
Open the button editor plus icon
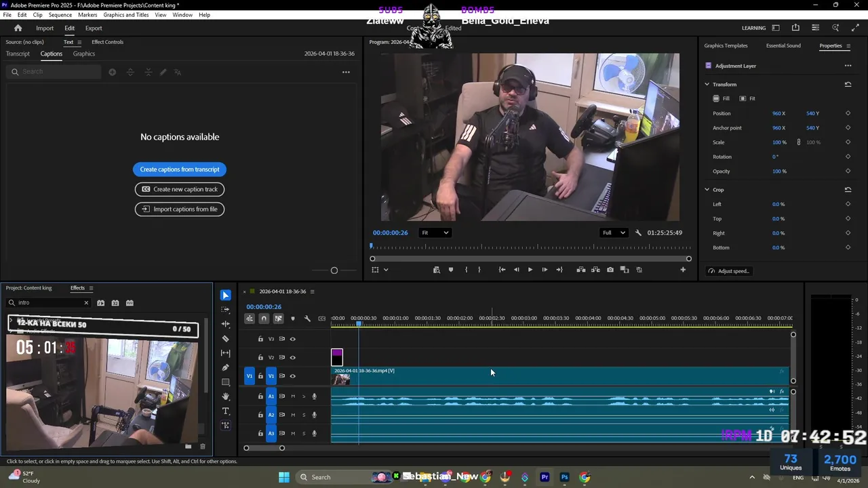(x=683, y=270)
